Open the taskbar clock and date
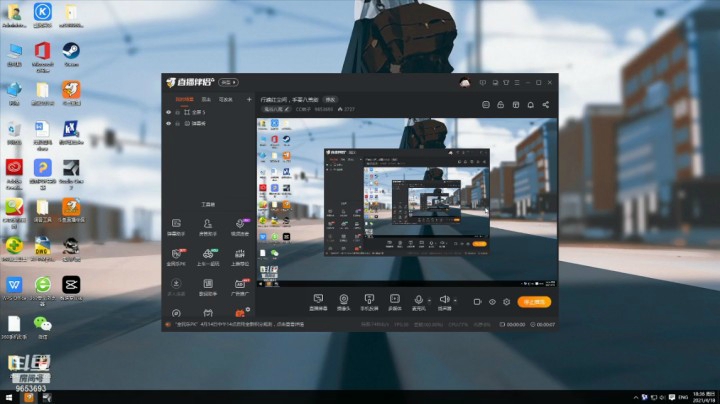This screenshot has width=720, height=404. [704, 397]
